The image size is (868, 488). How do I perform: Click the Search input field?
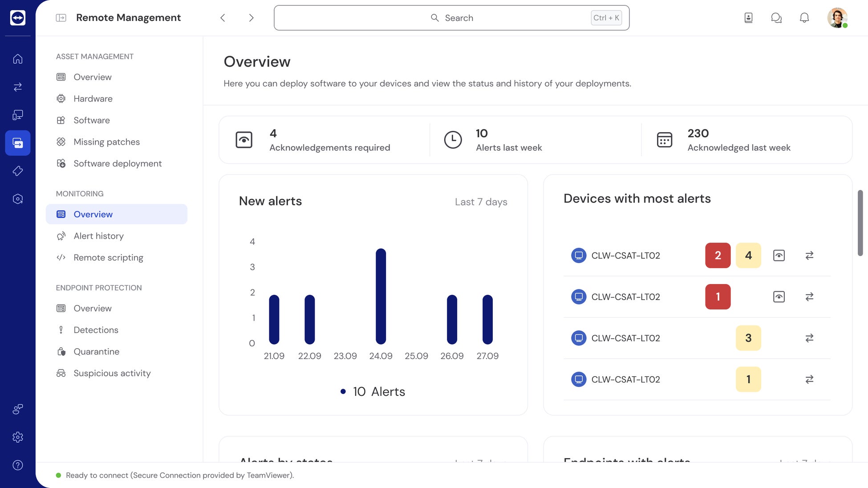pyautogui.click(x=451, y=18)
